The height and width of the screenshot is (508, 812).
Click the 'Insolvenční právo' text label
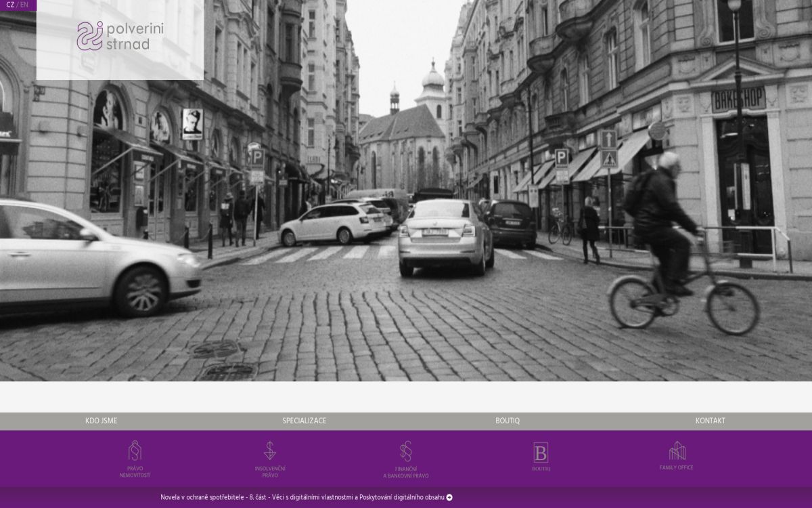pyautogui.click(x=270, y=472)
